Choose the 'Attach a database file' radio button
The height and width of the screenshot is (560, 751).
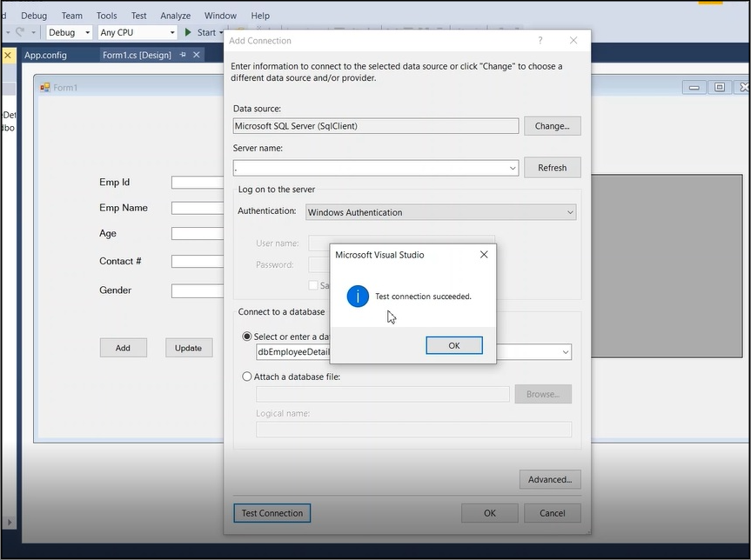(247, 377)
